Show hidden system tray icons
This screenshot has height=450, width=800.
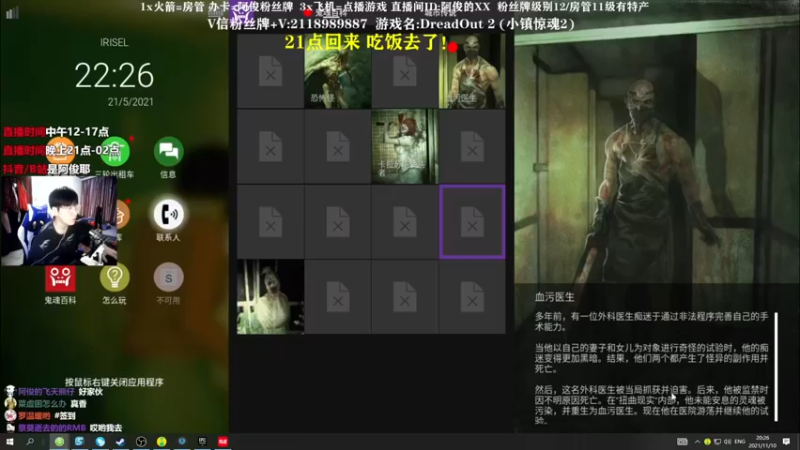pyautogui.click(x=697, y=441)
